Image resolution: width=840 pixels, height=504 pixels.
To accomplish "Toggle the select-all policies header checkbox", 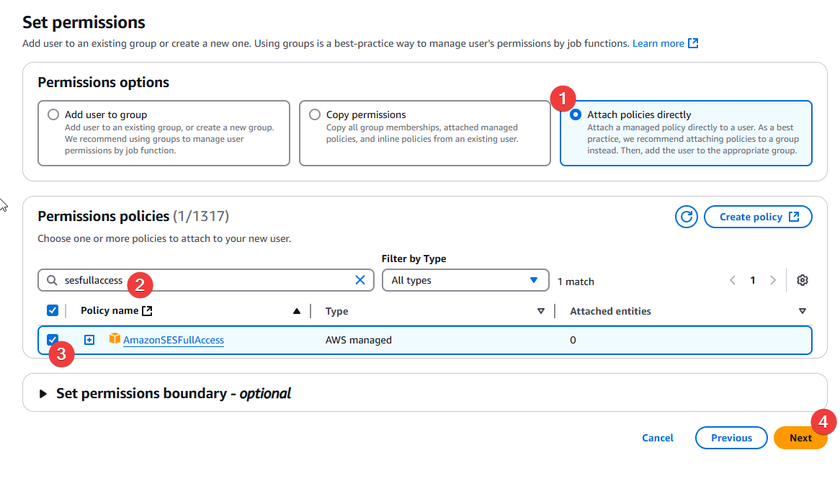I will click(x=53, y=310).
